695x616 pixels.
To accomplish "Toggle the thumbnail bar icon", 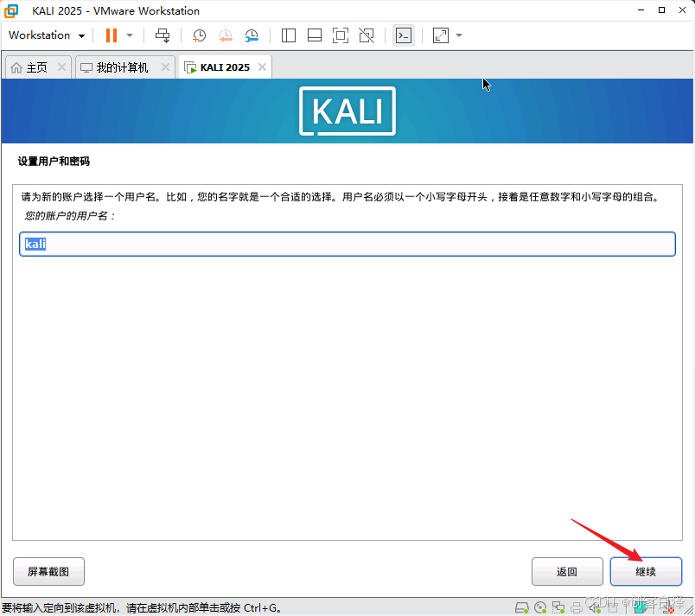I will coord(315,35).
